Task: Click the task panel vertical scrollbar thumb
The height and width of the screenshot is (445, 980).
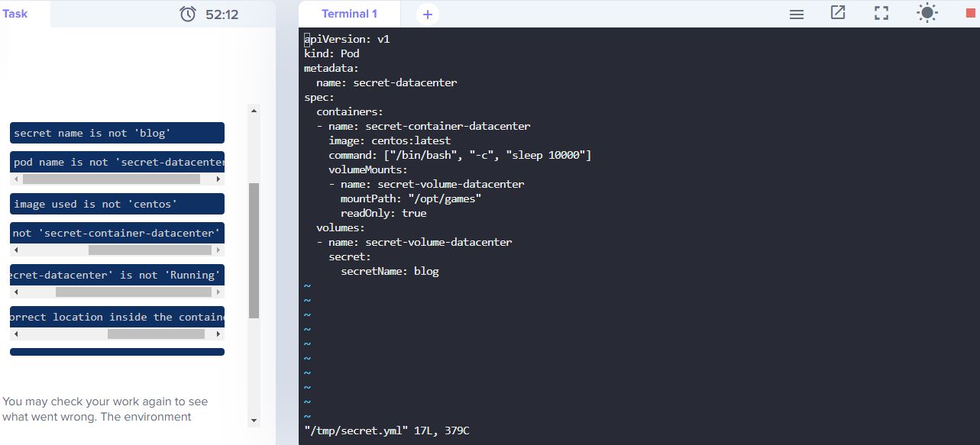Action: [254, 250]
